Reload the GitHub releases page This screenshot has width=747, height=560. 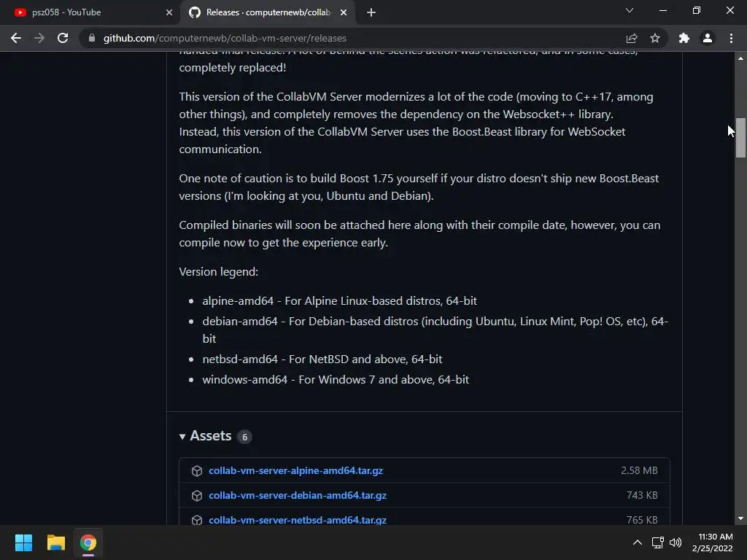click(63, 38)
